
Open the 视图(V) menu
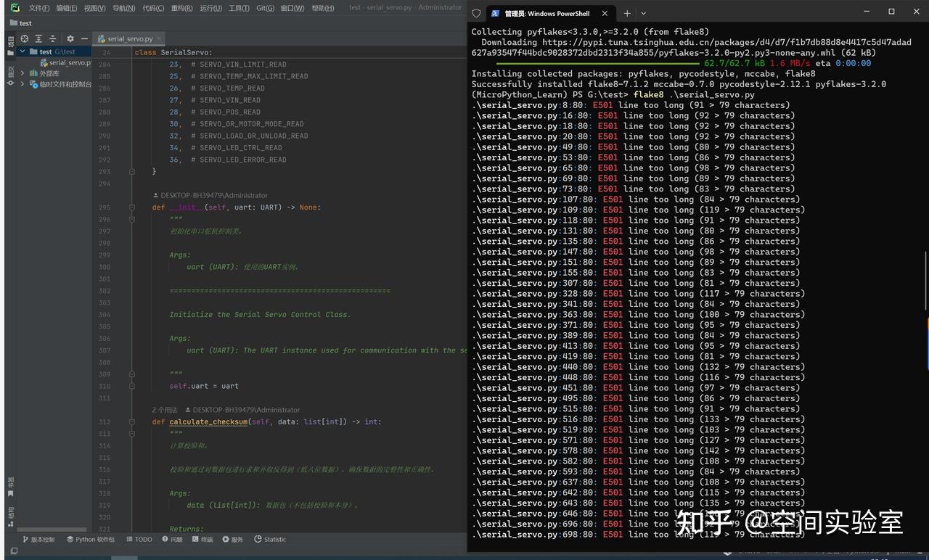point(95,8)
